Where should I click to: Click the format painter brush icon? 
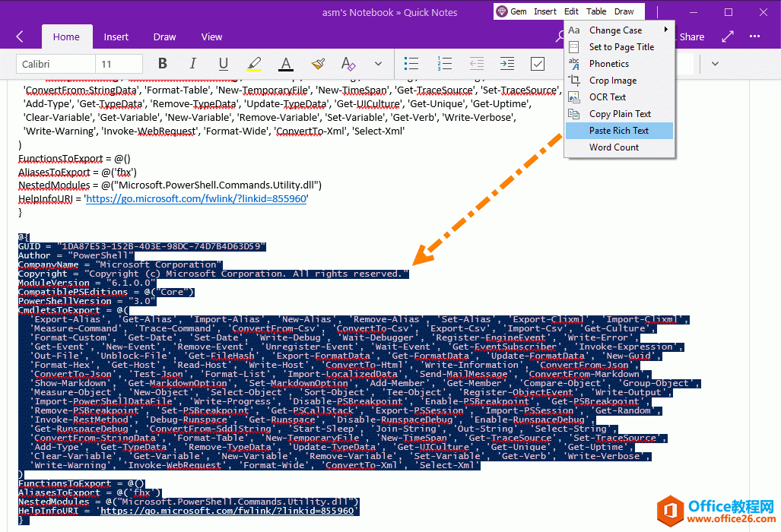coord(318,64)
